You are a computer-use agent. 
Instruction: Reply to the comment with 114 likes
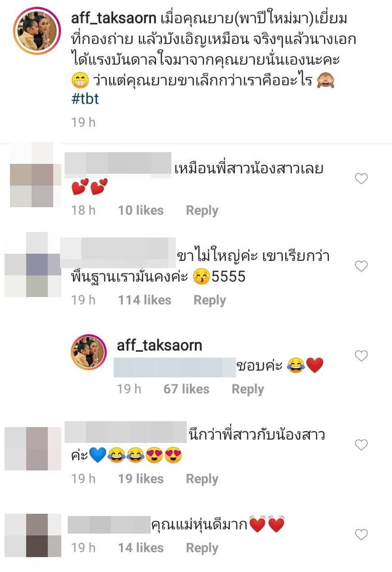pyautogui.click(x=210, y=300)
